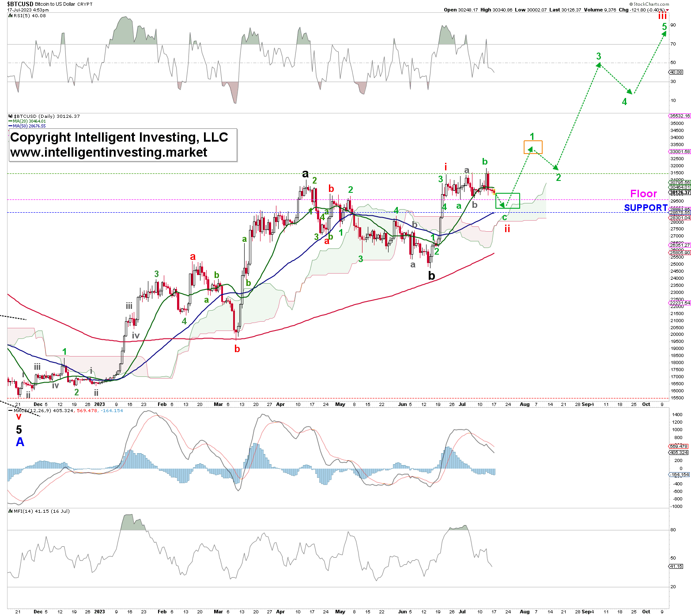Viewport: 691px width, 616px height.
Task: Click the magenta Floor label
Action: 643,194
